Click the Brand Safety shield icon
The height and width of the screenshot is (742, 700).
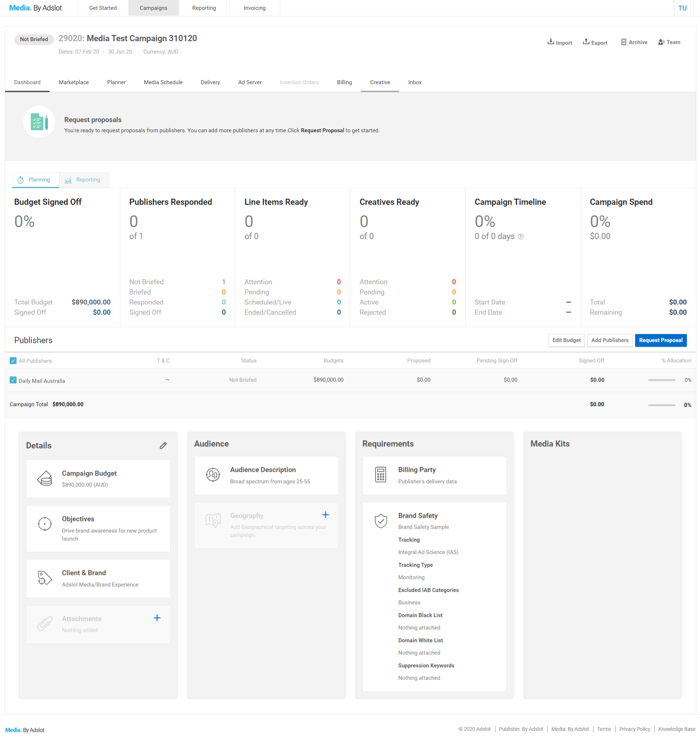(x=381, y=521)
